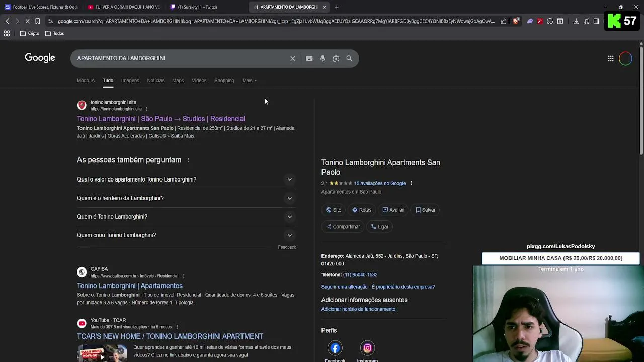Open the browser extensions puzzle menu
The width and height of the screenshot is (644, 362).
click(x=550, y=21)
